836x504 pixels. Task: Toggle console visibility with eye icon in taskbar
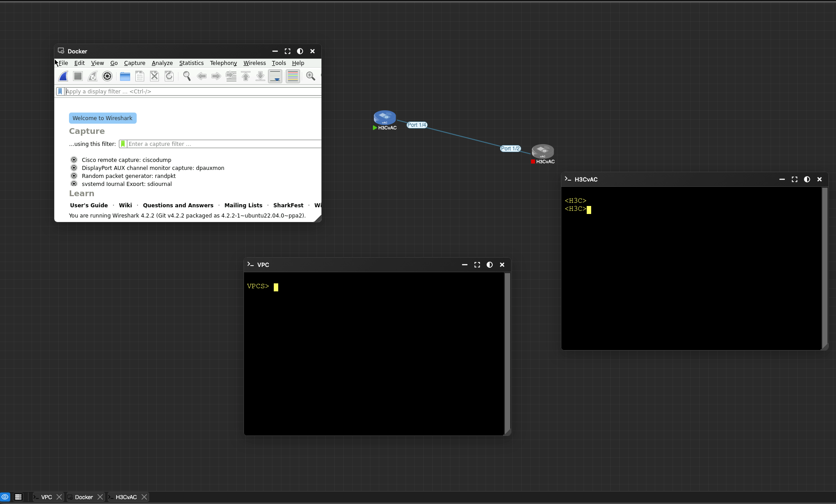(x=5, y=497)
